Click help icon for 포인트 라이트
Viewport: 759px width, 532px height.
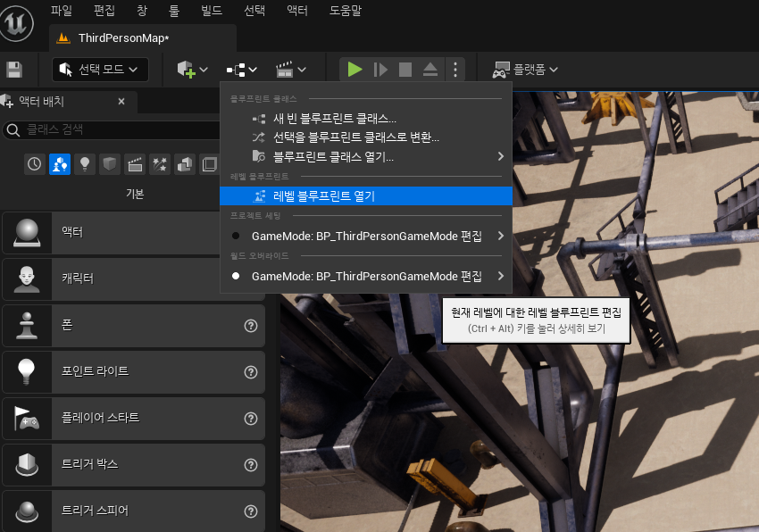(251, 371)
